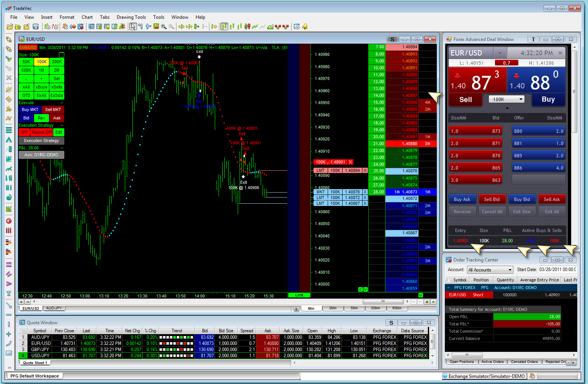
Task: Click the Quote Window table toolbar icon
Action: (x=91, y=26)
